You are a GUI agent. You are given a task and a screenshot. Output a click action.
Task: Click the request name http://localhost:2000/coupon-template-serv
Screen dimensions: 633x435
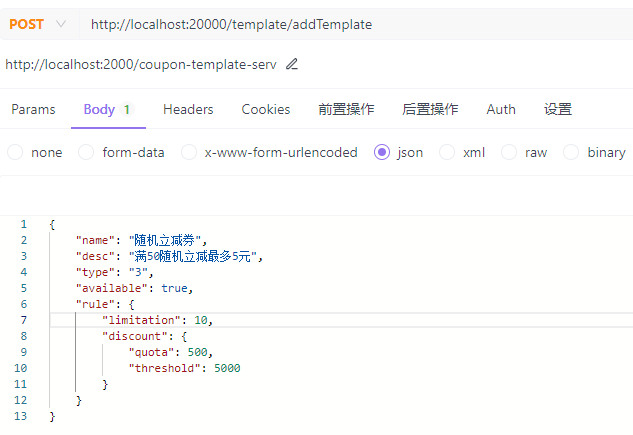click(141, 64)
